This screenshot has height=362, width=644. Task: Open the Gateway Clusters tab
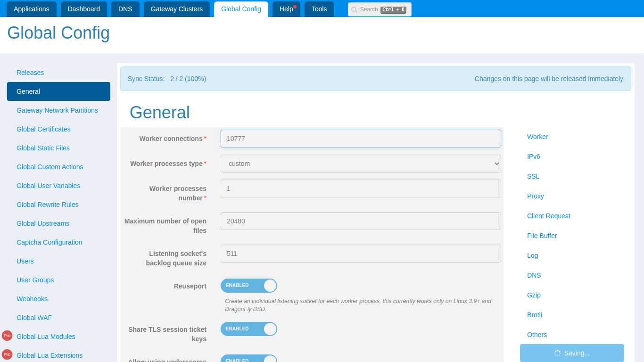(x=177, y=9)
